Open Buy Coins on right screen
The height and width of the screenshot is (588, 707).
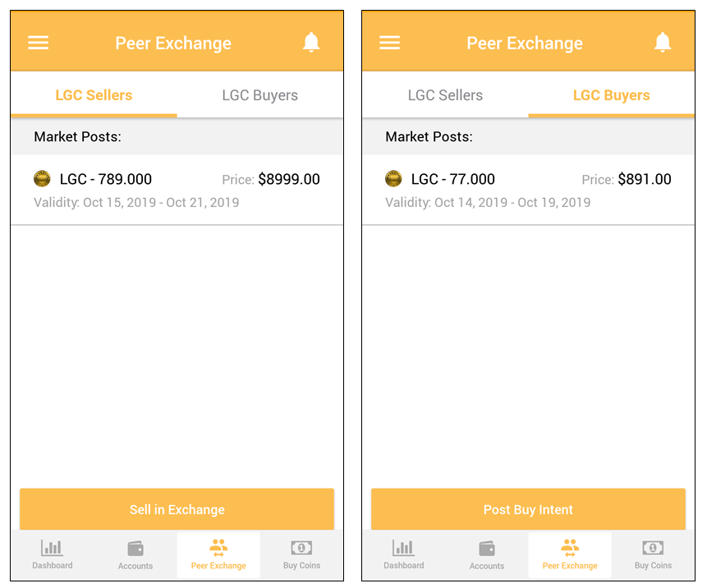[653, 554]
